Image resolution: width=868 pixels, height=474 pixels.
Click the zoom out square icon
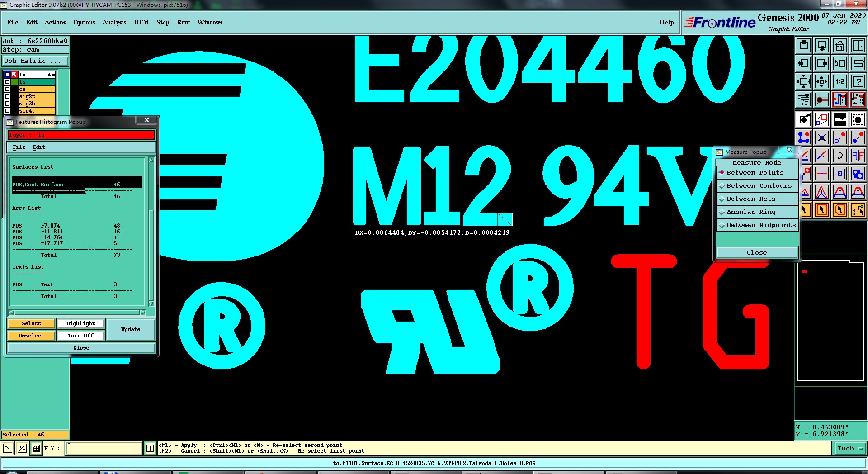(822, 81)
